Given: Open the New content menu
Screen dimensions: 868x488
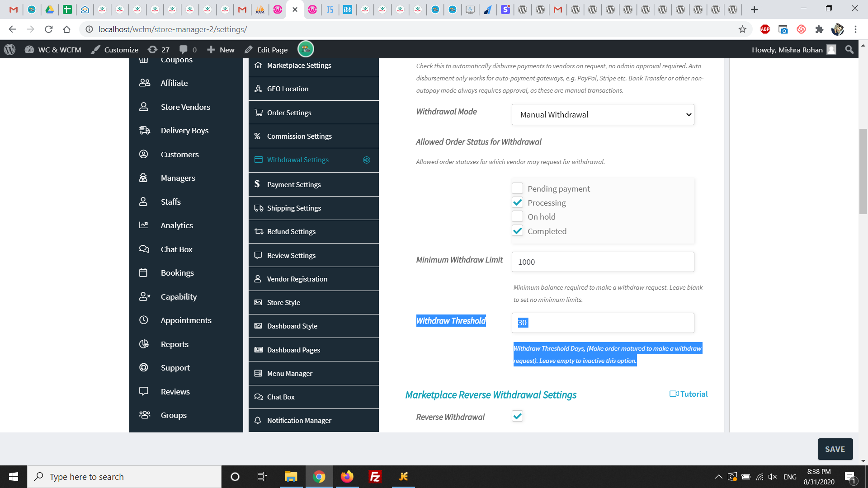Looking at the screenshot, I should (x=221, y=50).
